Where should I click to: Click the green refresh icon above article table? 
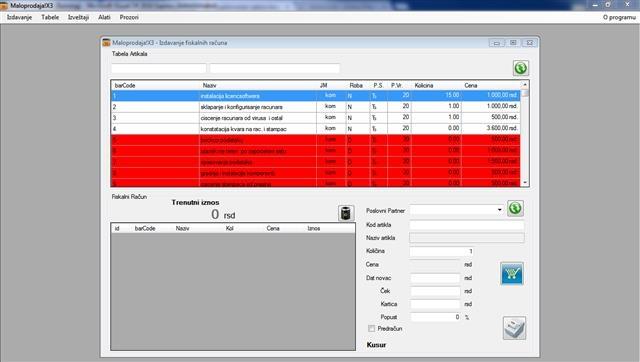click(520, 68)
